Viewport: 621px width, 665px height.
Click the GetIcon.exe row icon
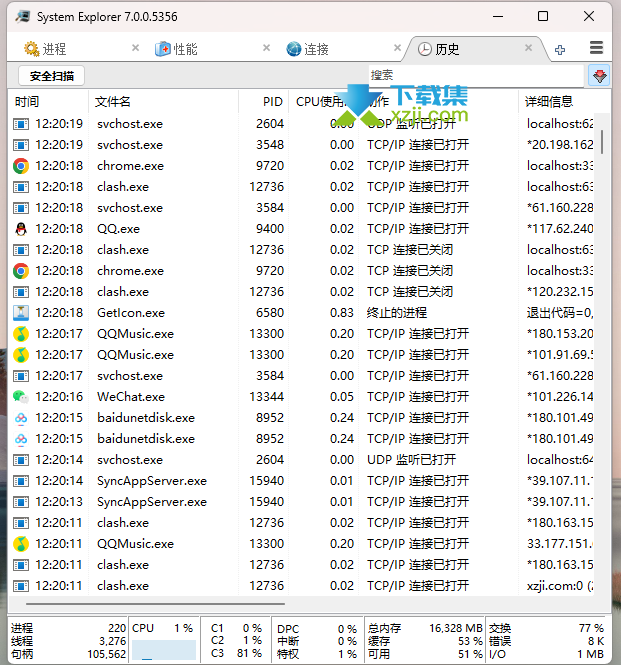click(21, 313)
